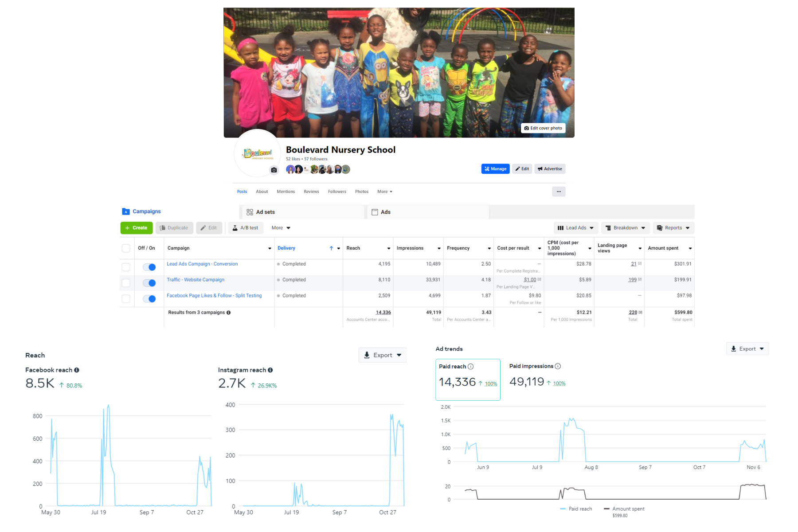The image size is (798, 532).
Task: Open the Mentions tab
Action: [x=286, y=192]
